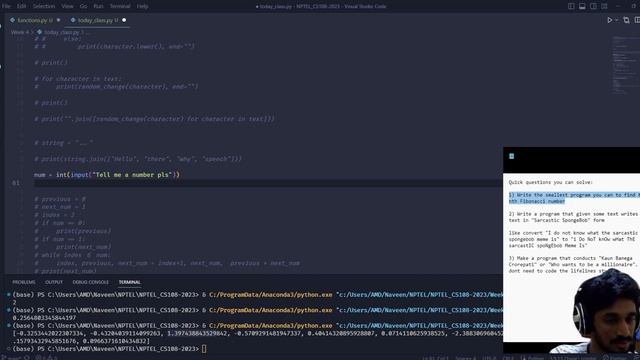The width and height of the screenshot is (640, 360).
Task: Click the commented '# string = ...' line
Action: click(x=63, y=143)
